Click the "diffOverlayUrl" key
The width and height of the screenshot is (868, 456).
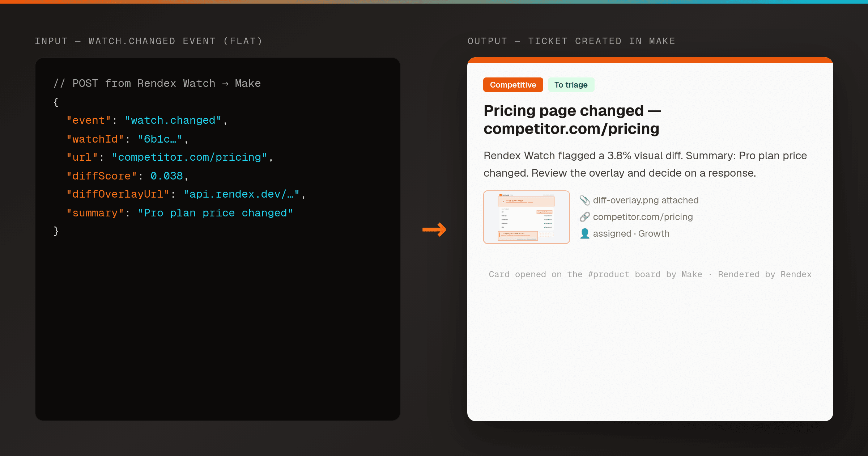(x=118, y=194)
